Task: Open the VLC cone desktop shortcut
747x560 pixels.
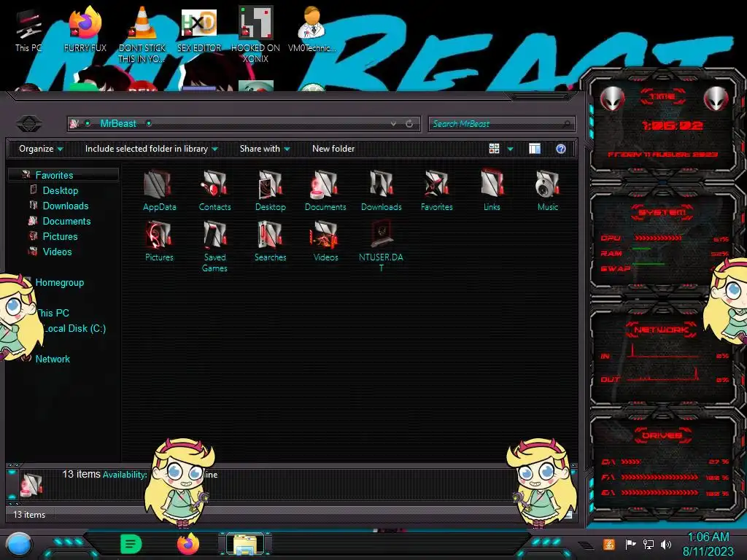Action: tap(142, 34)
